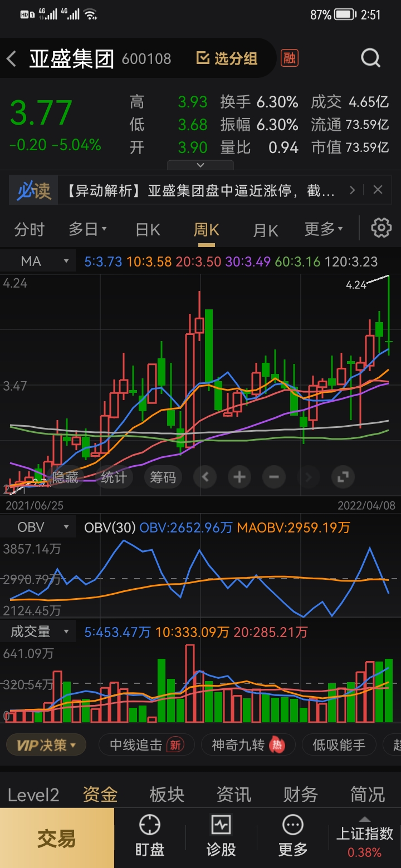The image size is (401, 868).
Task: Open 简况 tab
Action: [368, 795]
